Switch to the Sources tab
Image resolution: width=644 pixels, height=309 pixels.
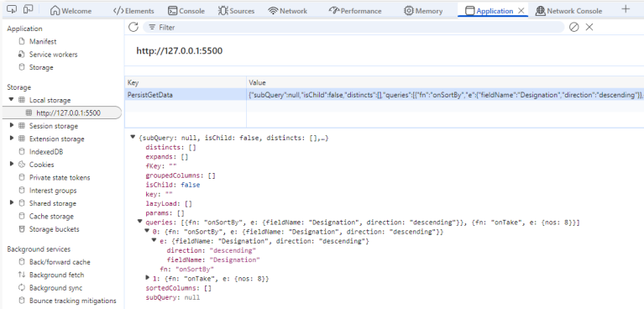pyautogui.click(x=236, y=11)
